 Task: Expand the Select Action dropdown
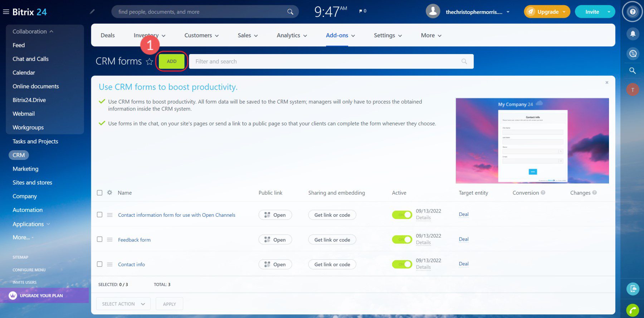coord(123,304)
